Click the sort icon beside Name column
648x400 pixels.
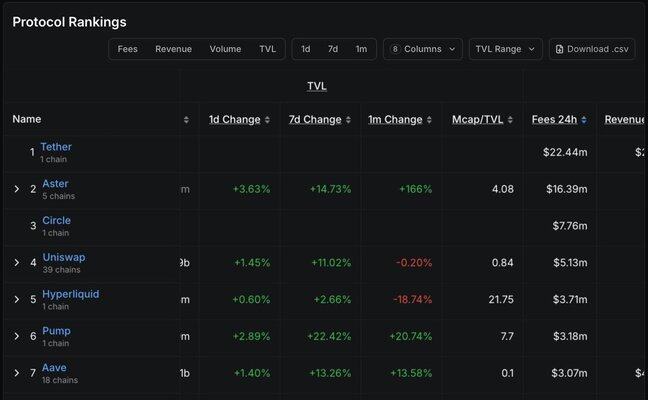point(186,120)
